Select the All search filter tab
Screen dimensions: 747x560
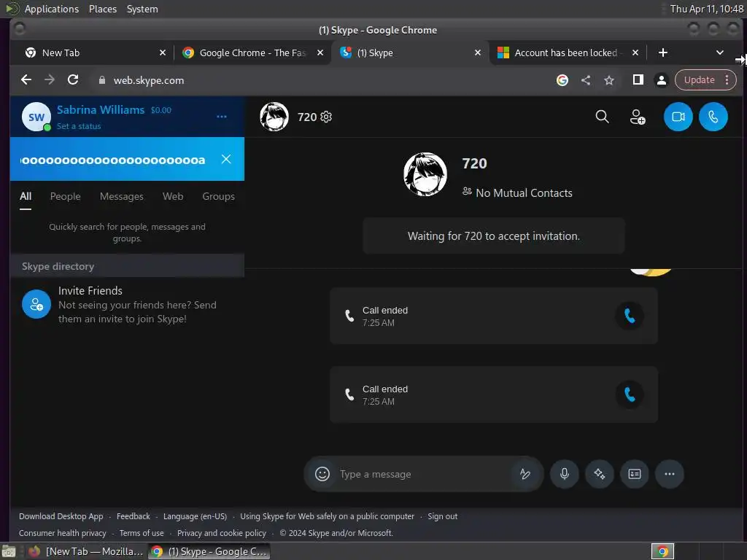(26, 196)
